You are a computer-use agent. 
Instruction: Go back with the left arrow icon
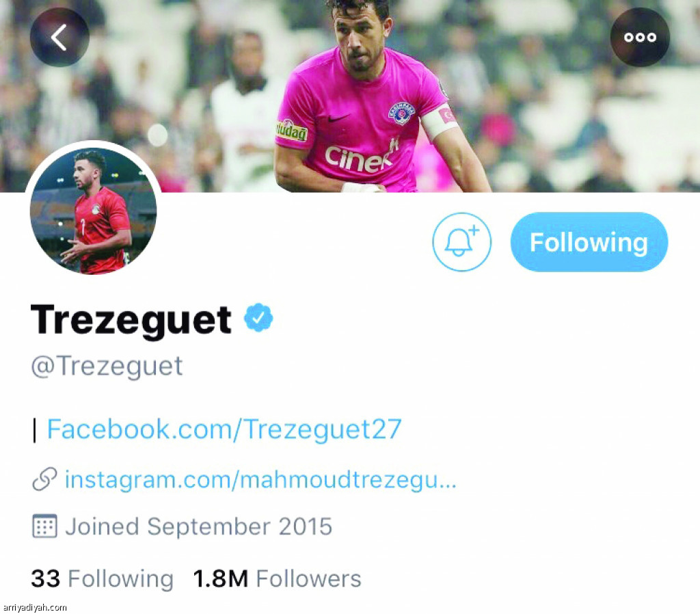(x=59, y=37)
